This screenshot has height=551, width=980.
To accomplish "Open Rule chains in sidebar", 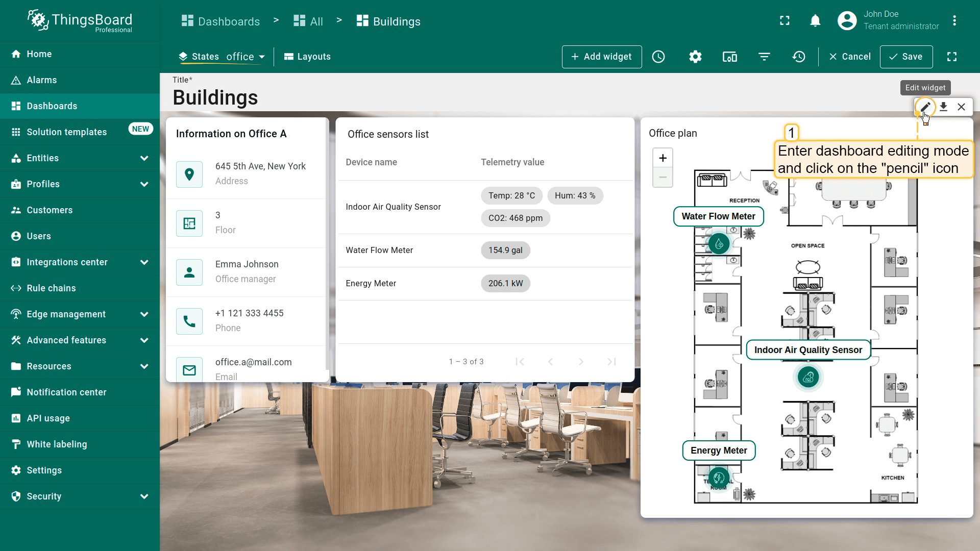I will [x=51, y=288].
